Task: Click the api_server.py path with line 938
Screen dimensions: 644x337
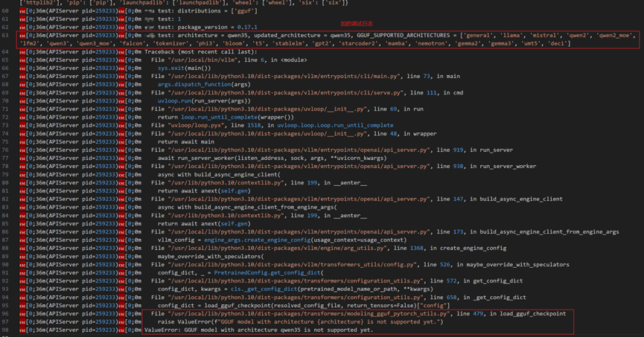Action: 300,166
